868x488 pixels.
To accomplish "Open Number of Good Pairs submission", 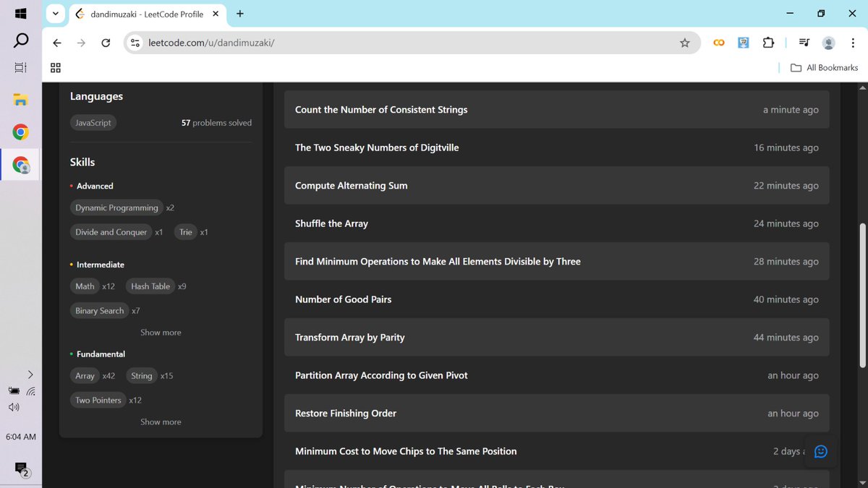I will 556,299.
